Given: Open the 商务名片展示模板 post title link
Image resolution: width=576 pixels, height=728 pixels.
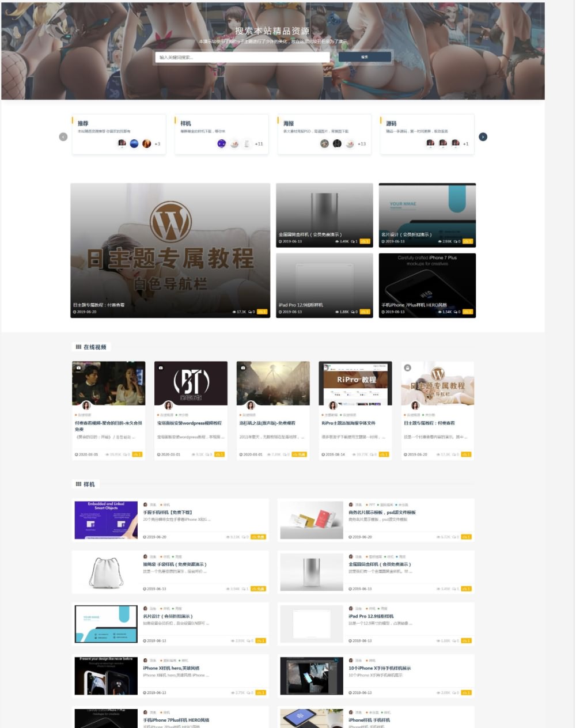Looking at the screenshot, I should [382, 512].
